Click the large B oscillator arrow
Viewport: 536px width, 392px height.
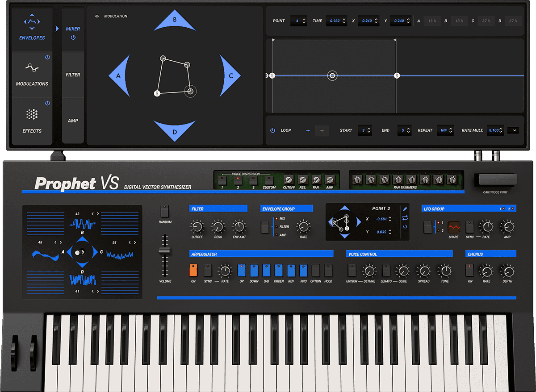tap(175, 21)
